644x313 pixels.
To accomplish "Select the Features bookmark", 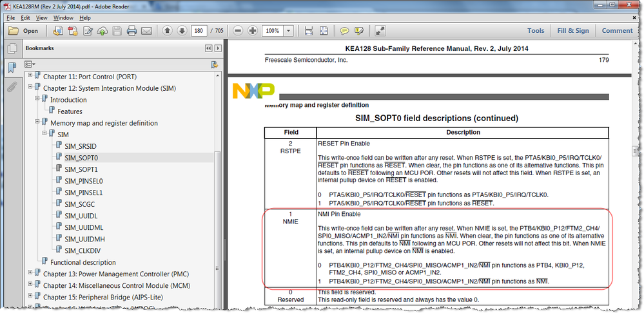I will (70, 111).
